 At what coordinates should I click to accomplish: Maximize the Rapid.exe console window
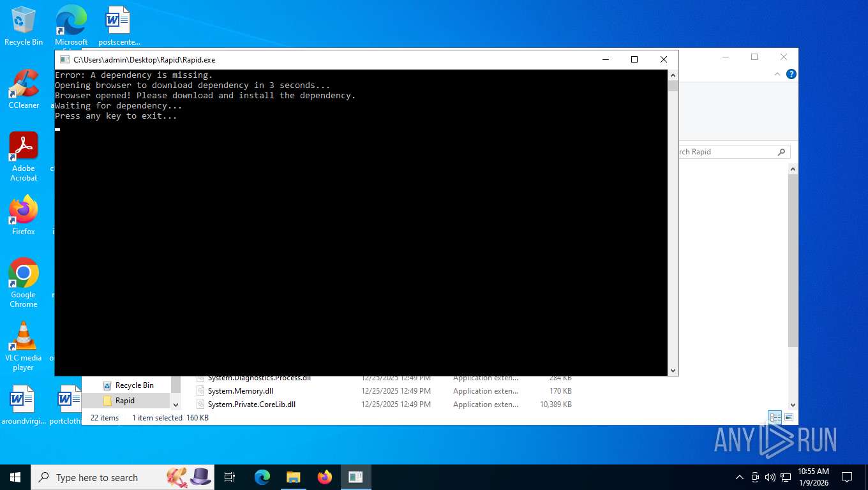[x=634, y=59]
